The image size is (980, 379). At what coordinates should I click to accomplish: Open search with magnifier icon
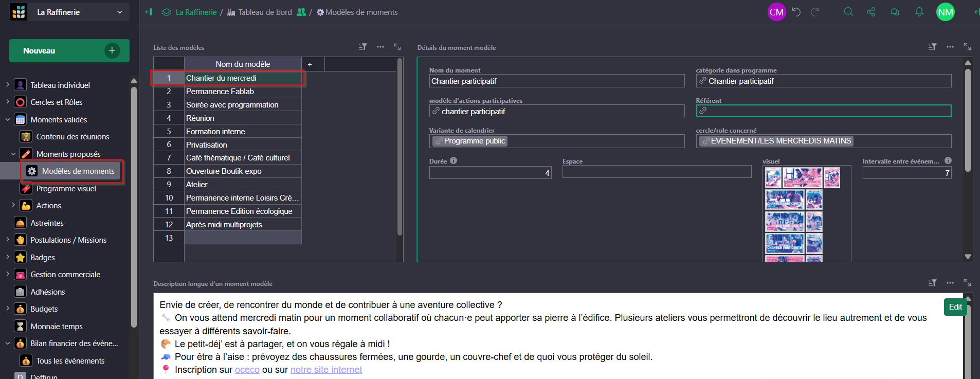pyautogui.click(x=848, y=12)
